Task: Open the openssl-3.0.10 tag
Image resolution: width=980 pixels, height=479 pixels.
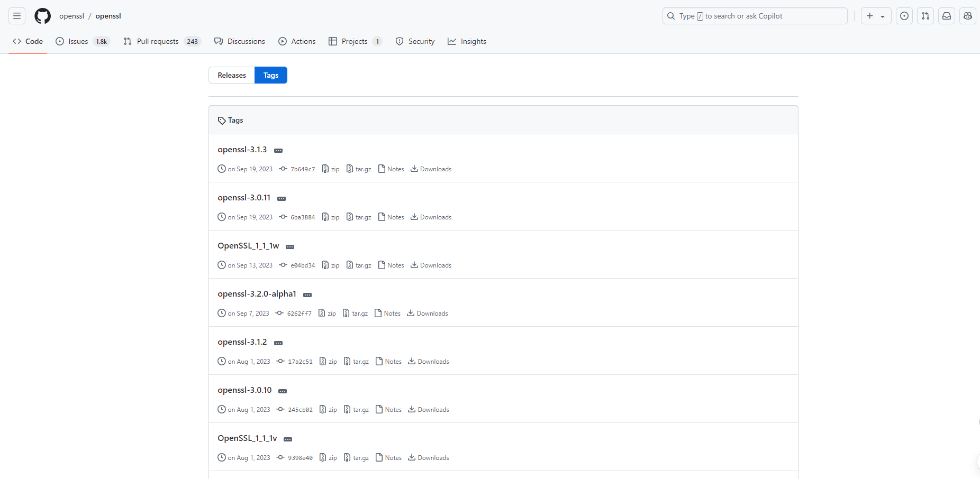Action: click(244, 390)
